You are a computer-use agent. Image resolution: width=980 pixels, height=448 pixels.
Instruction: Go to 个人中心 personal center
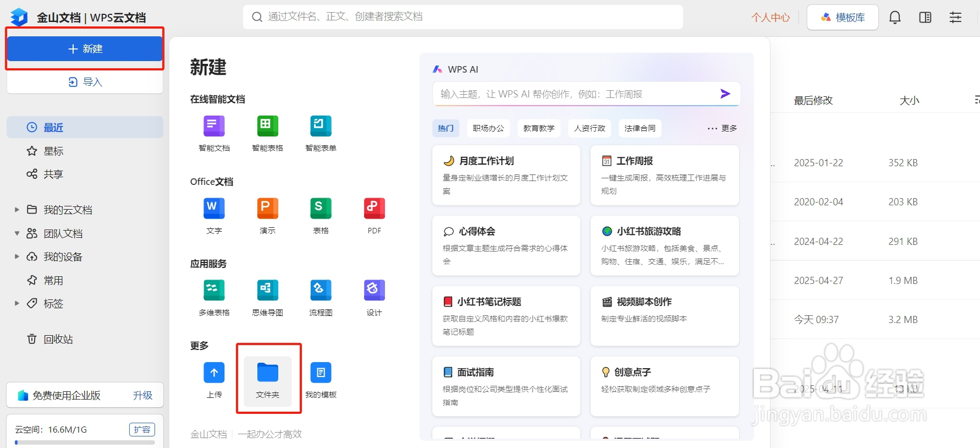770,18
